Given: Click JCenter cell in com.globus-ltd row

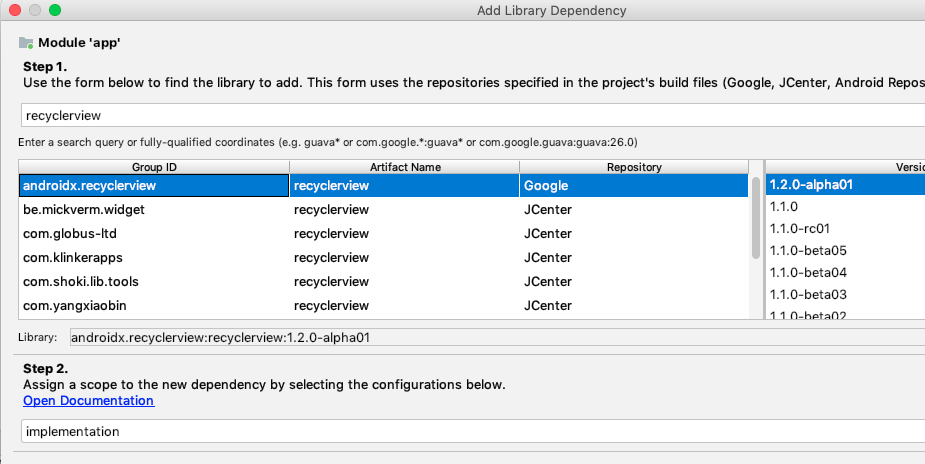Looking at the screenshot, I should 634,233.
